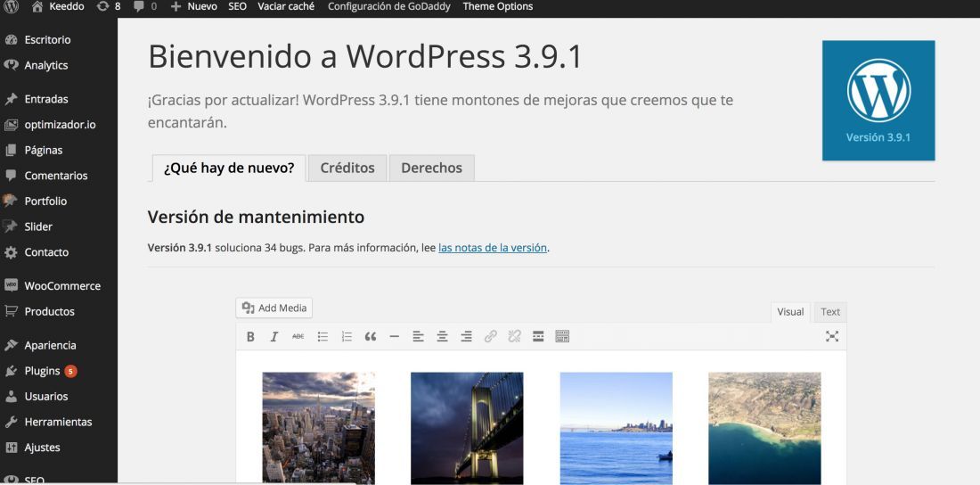Switch editor to Text tab
The image size is (980, 485).
coord(830,312)
